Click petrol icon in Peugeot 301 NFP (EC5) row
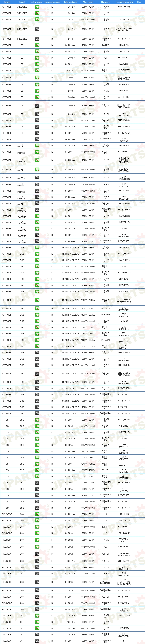Screen dimensions: 145x644 pos(37,628)
